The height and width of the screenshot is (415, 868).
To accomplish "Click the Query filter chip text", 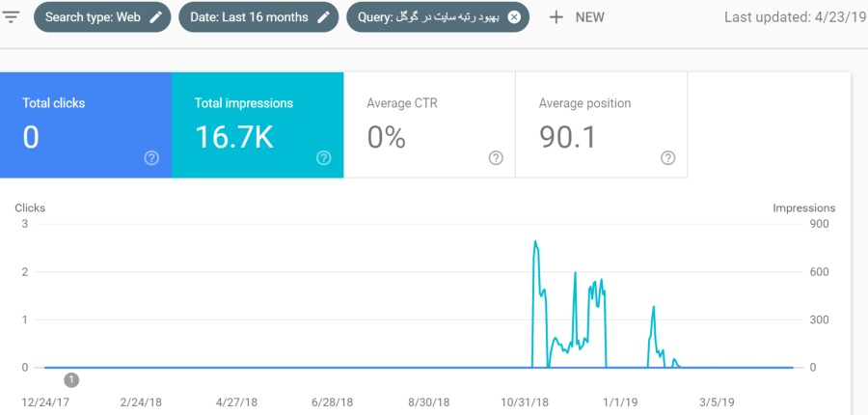I will [428, 17].
